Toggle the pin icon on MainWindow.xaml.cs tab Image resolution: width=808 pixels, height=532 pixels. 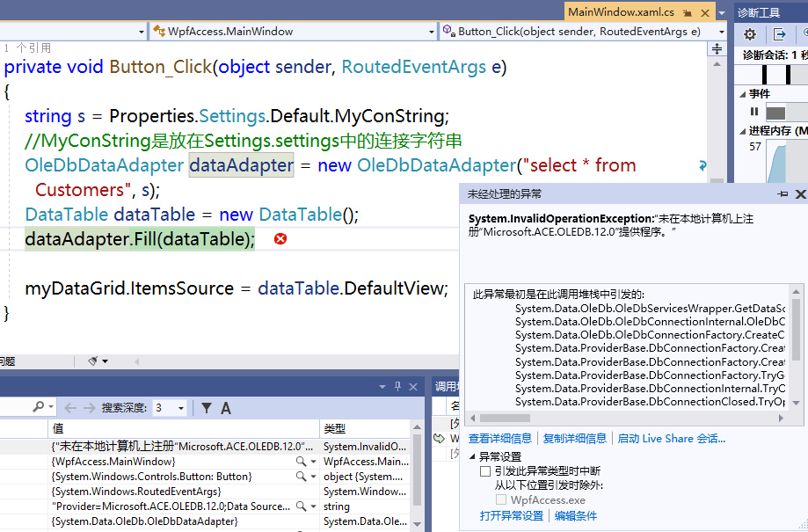point(688,12)
